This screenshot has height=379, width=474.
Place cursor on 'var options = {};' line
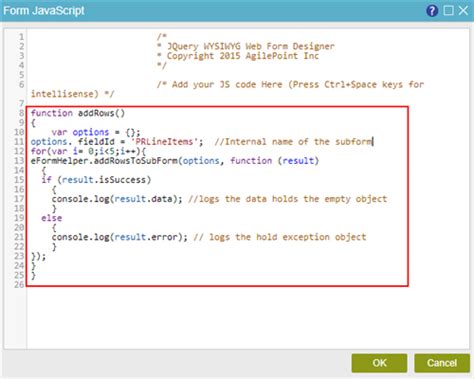click(x=96, y=132)
